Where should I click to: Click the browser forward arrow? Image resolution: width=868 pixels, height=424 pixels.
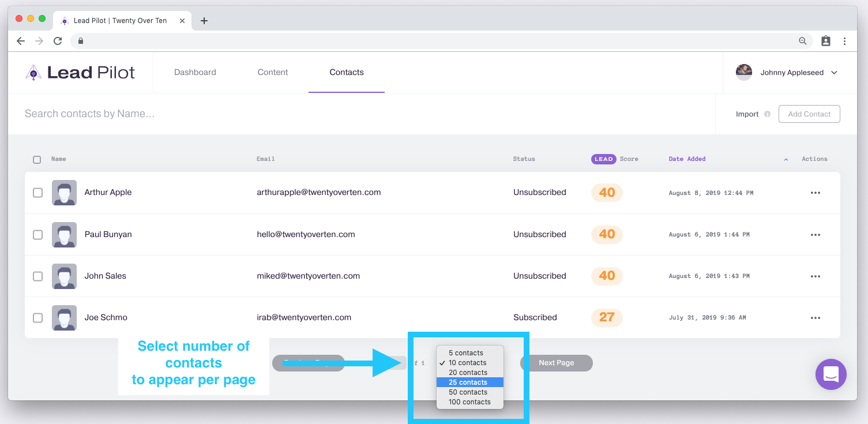click(x=39, y=41)
